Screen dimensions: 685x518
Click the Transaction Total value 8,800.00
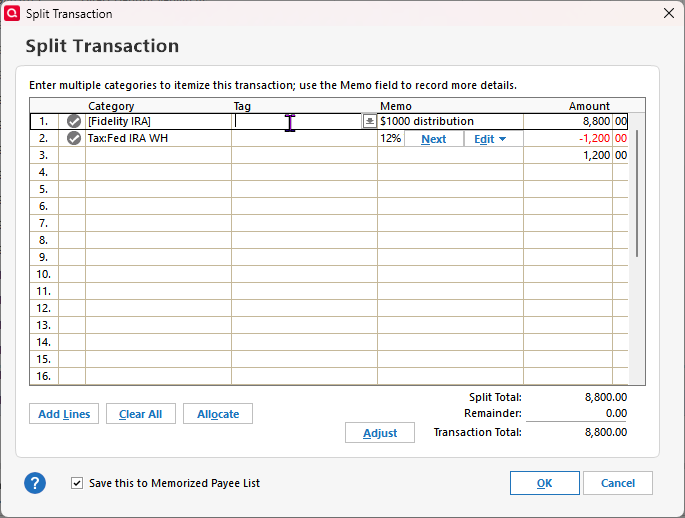pyautogui.click(x=606, y=432)
